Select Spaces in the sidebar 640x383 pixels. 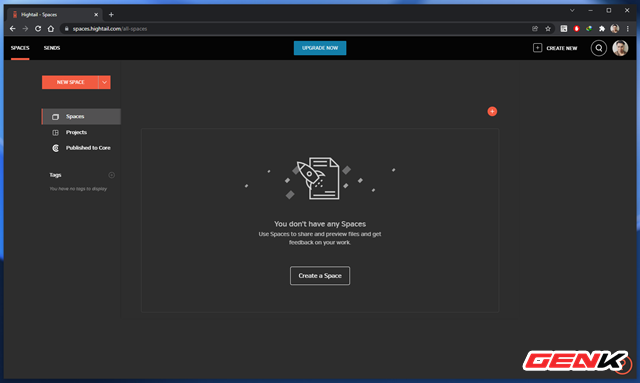tap(81, 116)
